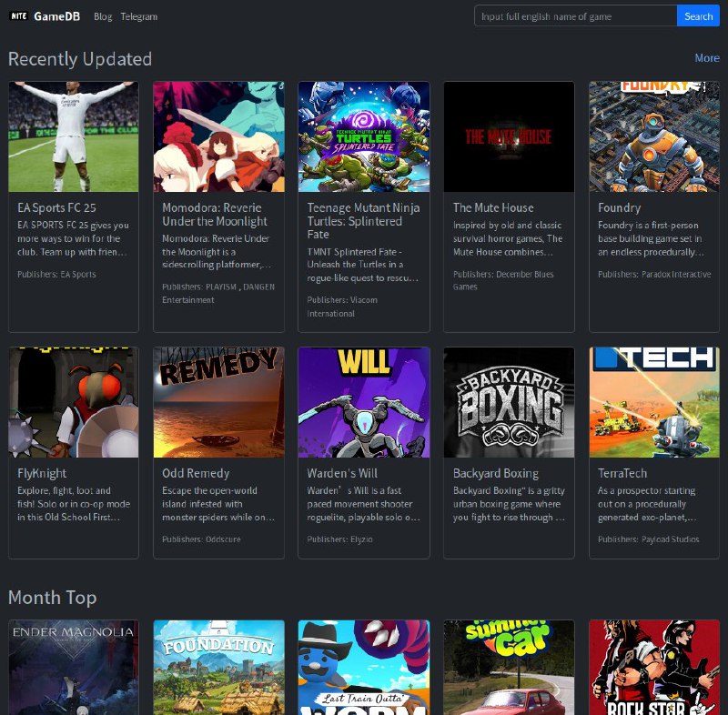Open the Blog link in navbar

(103, 16)
